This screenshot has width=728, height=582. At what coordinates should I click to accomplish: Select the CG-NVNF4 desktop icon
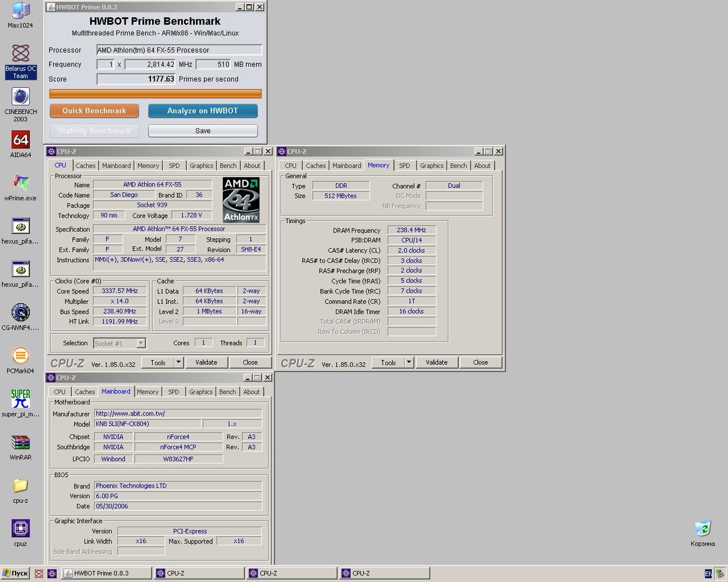pos(20,317)
